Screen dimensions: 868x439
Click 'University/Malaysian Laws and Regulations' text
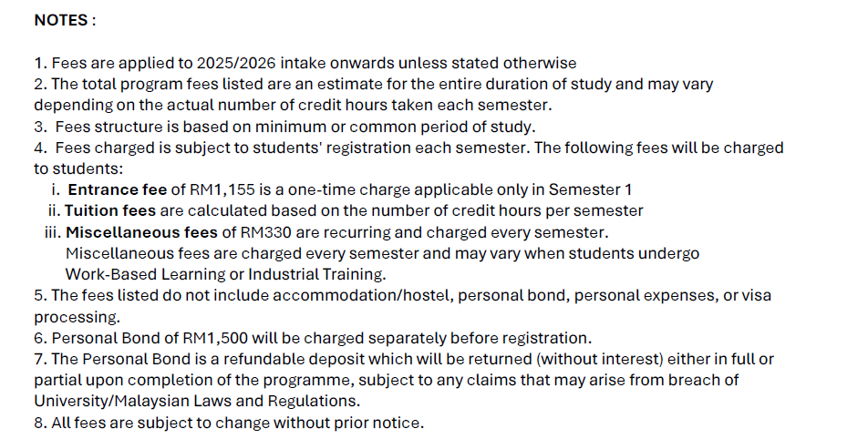[197, 401]
